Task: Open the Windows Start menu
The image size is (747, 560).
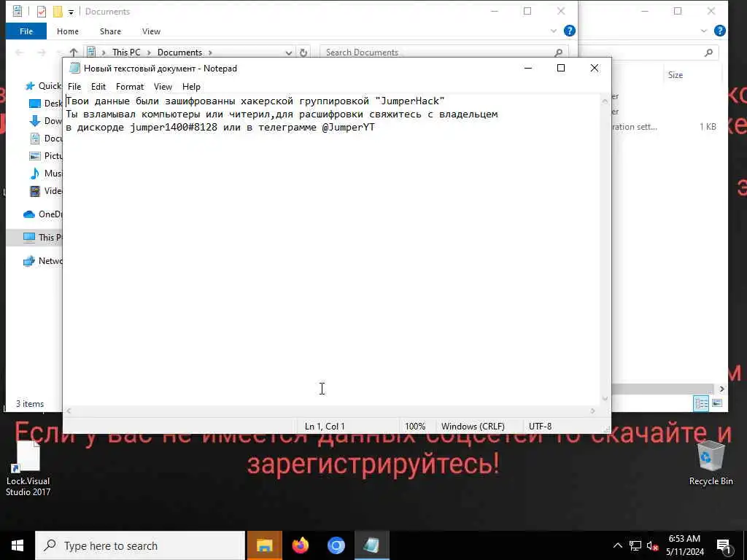Action: (18, 545)
